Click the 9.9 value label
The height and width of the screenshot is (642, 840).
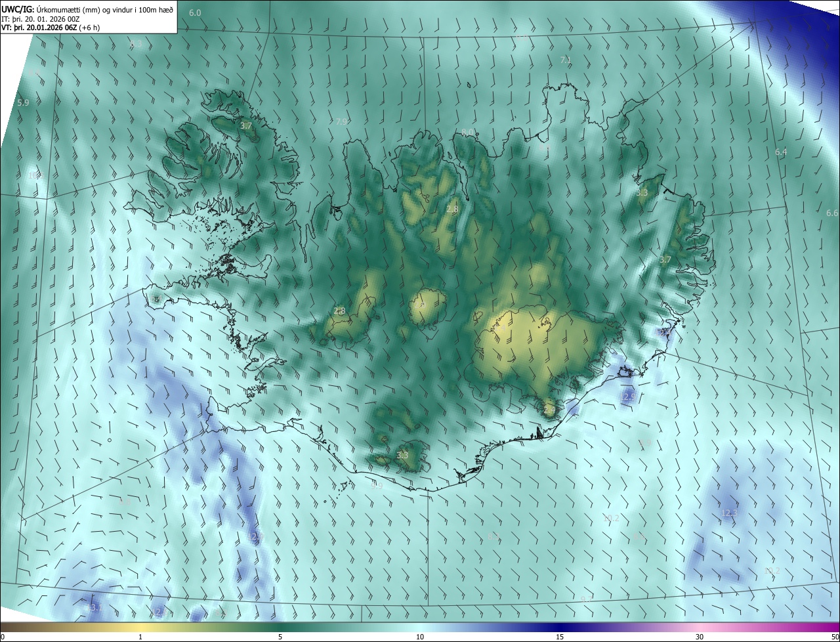(377, 486)
